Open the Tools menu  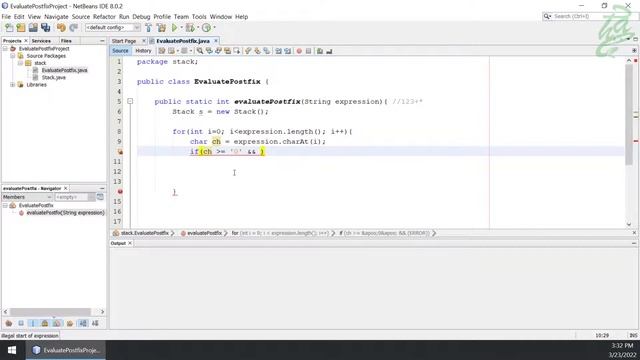coord(199,17)
